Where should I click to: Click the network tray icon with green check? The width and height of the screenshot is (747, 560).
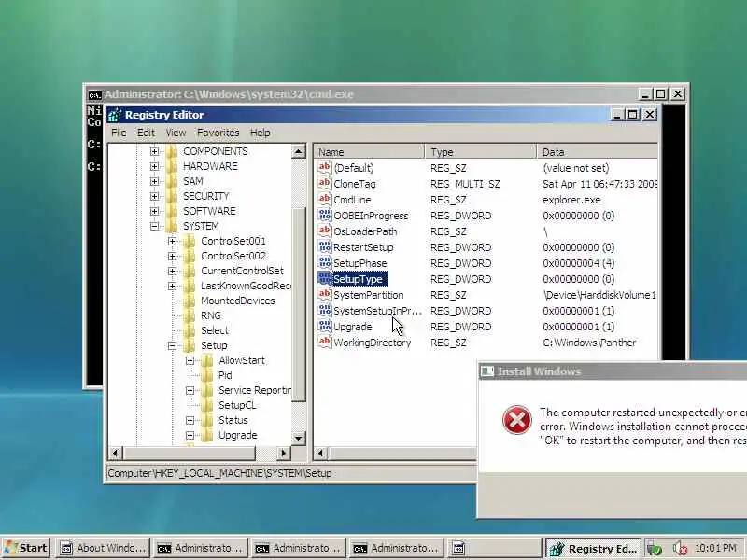coord(655,549)
